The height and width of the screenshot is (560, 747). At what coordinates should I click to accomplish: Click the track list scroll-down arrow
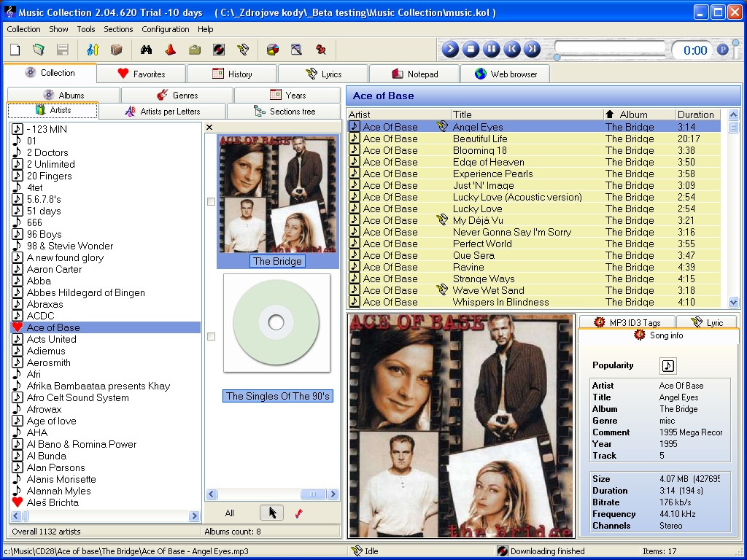tap(733, 302)
